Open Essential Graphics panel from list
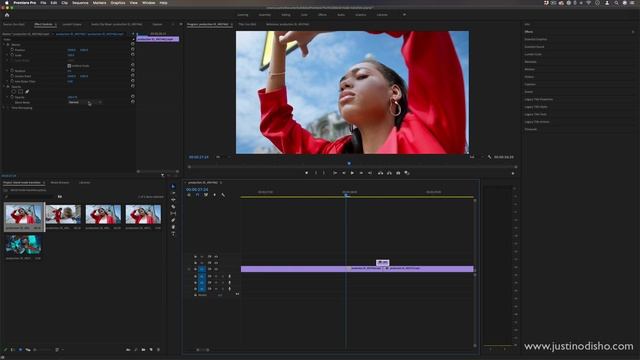Image resolution: width=640 pixels, height=360 pixels. pos(536,39)
